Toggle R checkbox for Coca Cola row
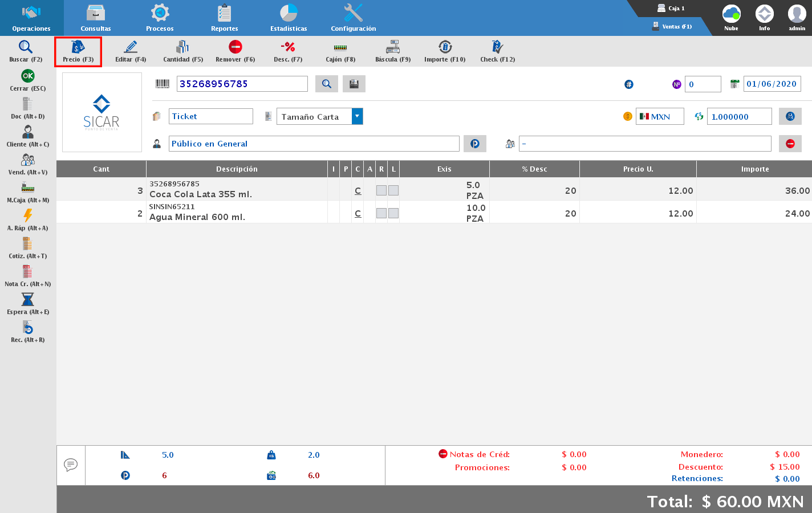 381,190
